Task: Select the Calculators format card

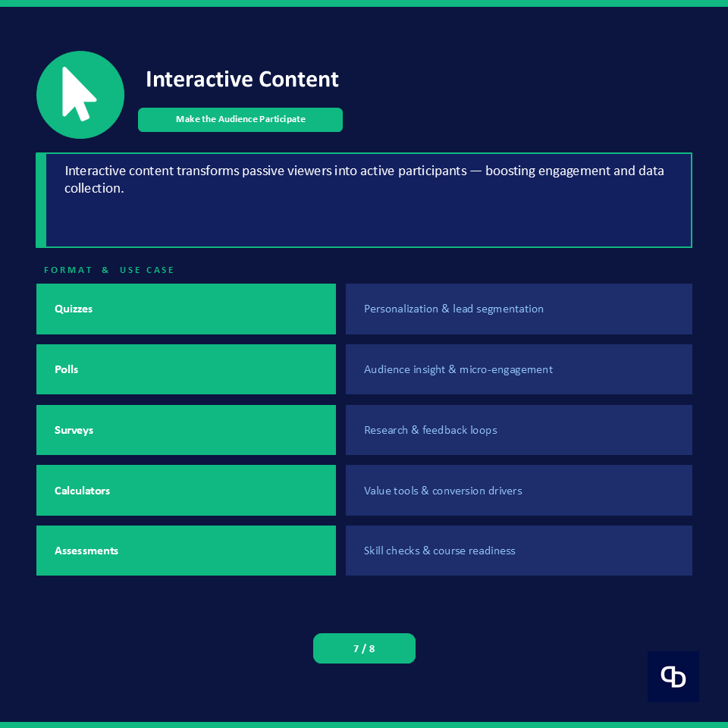Action: pos(186,491)
